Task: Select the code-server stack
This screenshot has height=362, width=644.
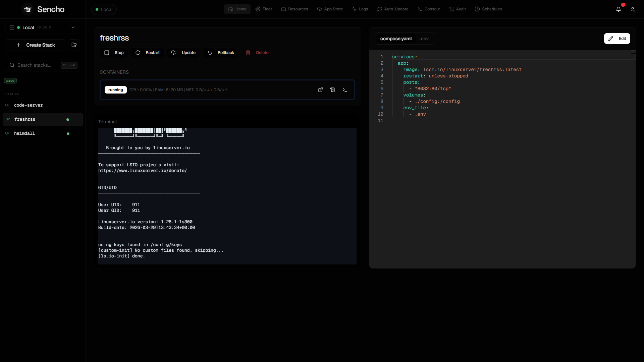Action: 43,105
